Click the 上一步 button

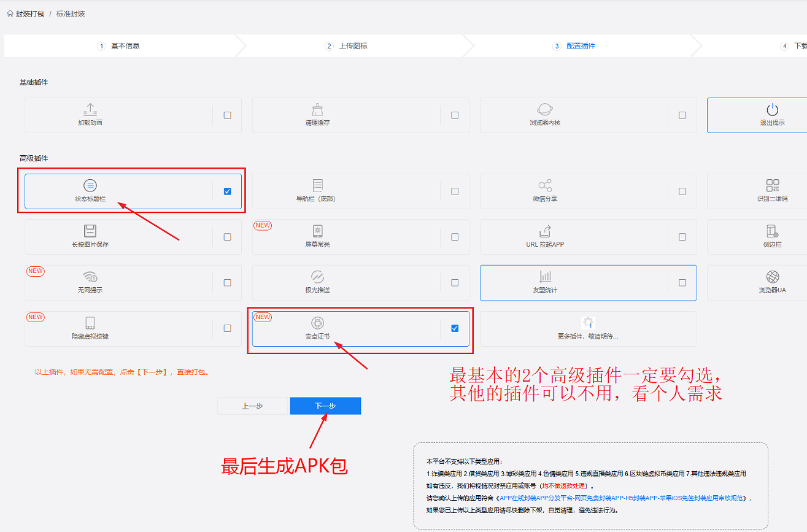(x=252, y=406)
